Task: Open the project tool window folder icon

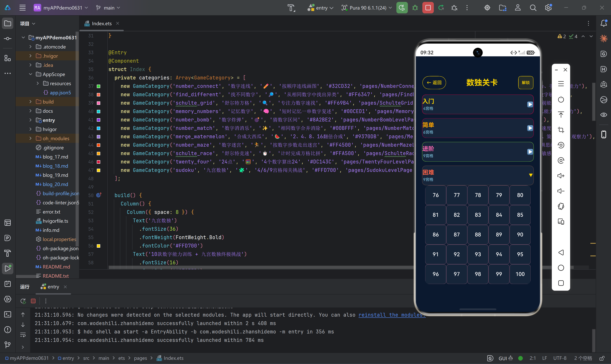Action: (x=8, y=23)
